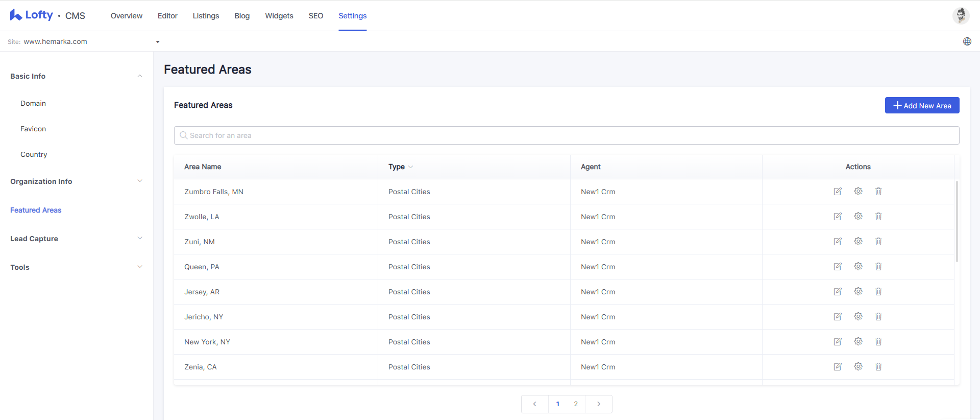Open the SEO tab
The image size is (980, 420).
316,16
